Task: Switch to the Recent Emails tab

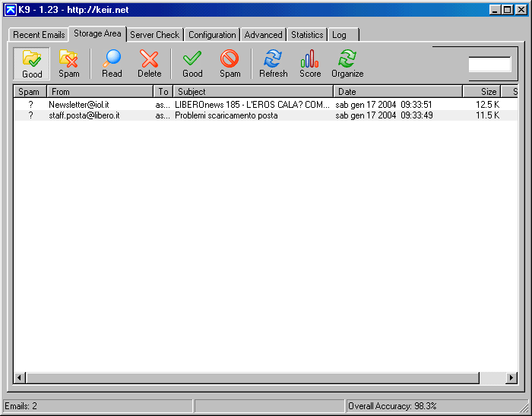Action: pos(39,35)
